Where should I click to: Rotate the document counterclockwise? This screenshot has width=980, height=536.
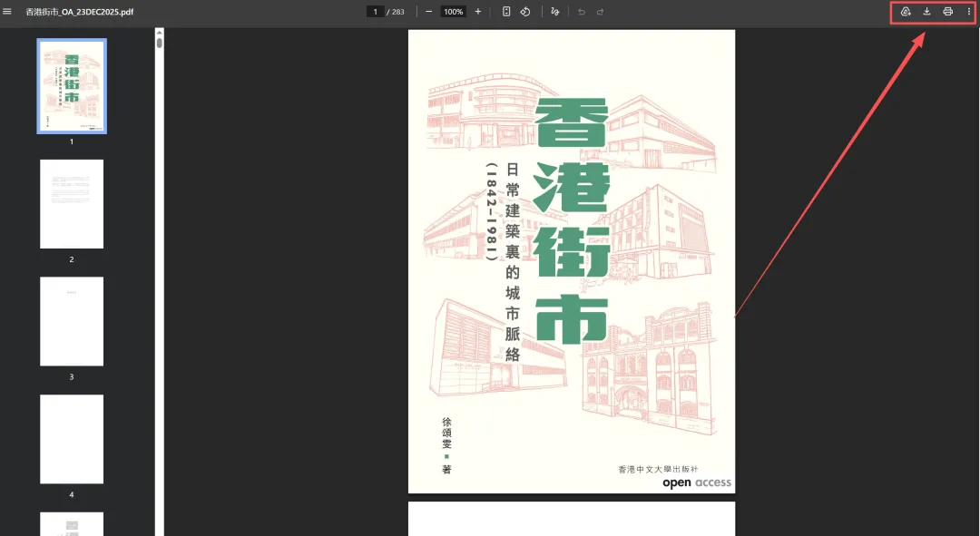(525, 11)
